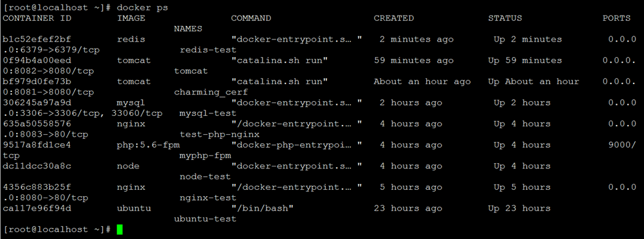This screenshot has height=239, width=644.
Task: Click the node-test container name
Action: pyautogui.click(x=206, y=177)
